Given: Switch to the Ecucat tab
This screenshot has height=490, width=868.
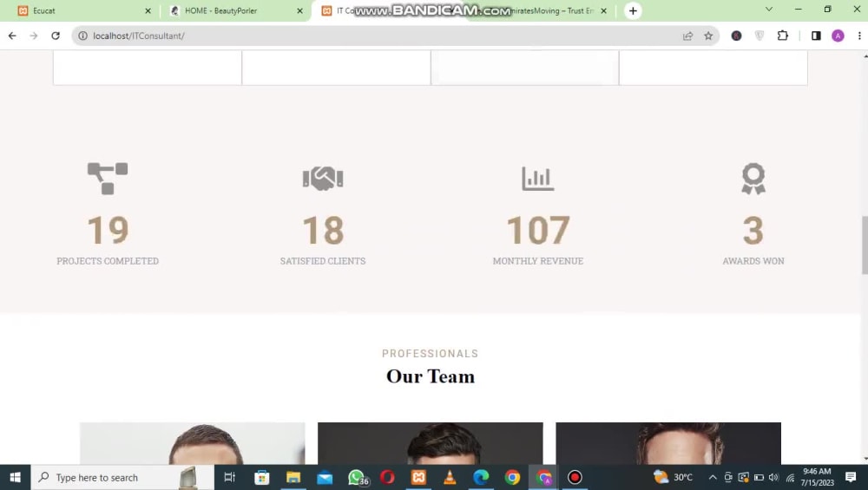Looking at the screenshot, I should [x=83, y=10].
